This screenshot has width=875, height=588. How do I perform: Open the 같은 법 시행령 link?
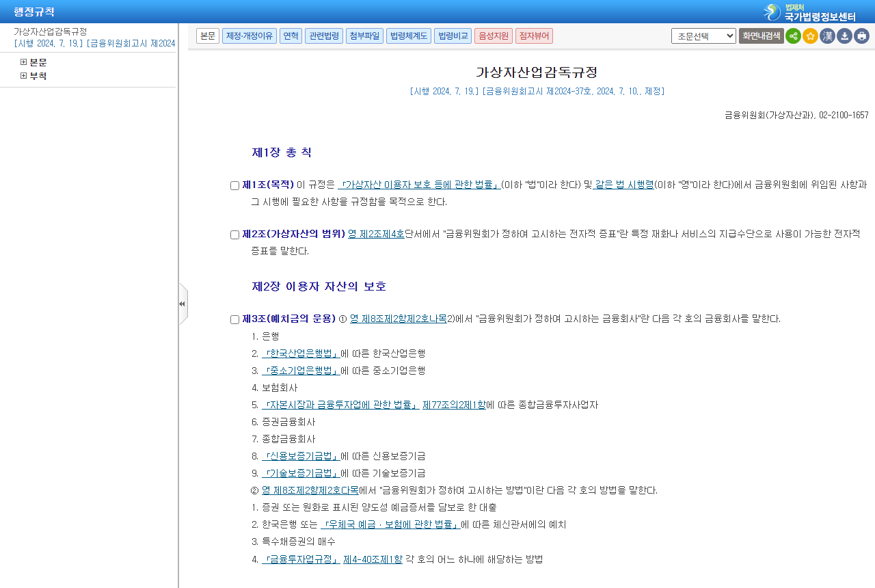624,185
